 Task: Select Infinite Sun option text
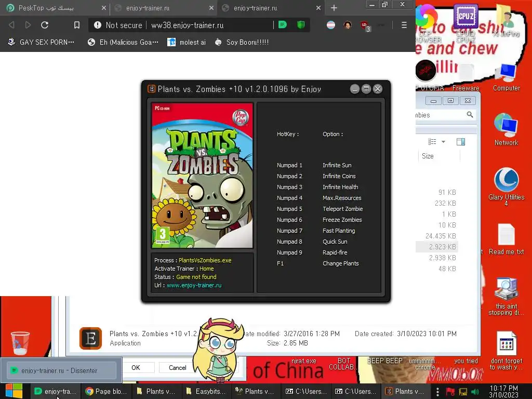click(337, 165)
